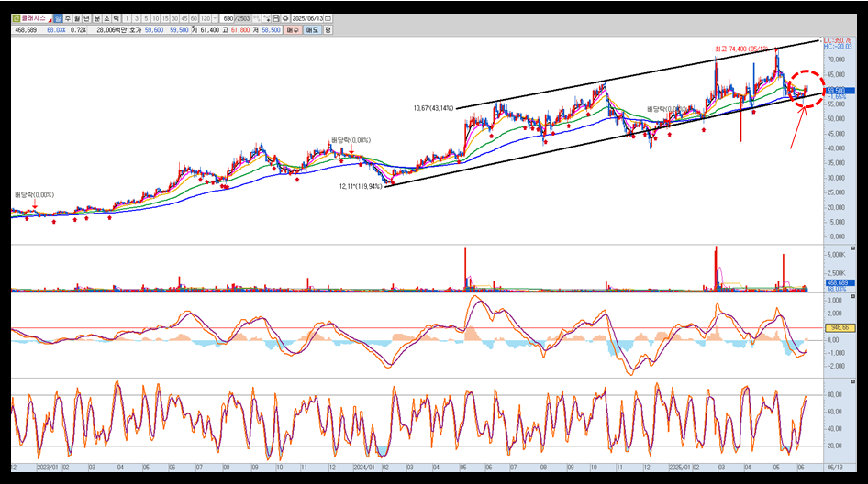Click low price 58,500
Viewport: 868px width, 484px height.
[x=271, y=30]
